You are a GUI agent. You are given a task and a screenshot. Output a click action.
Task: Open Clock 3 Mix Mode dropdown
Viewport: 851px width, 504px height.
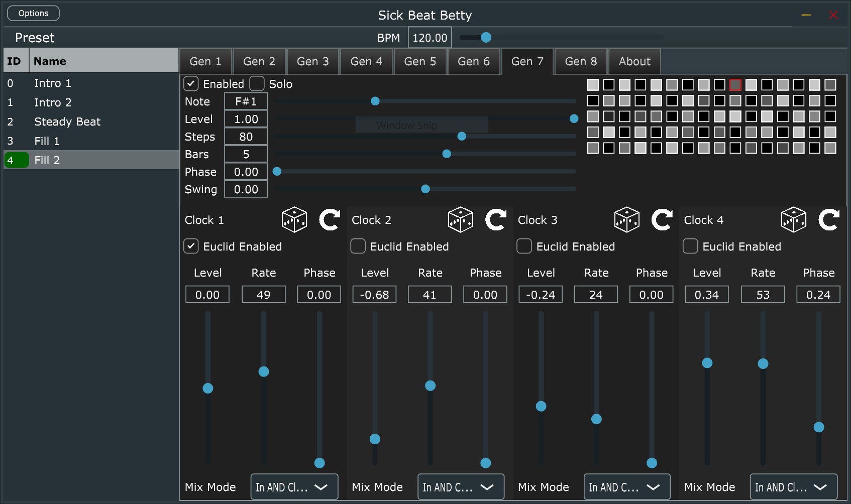coord(627,487)
